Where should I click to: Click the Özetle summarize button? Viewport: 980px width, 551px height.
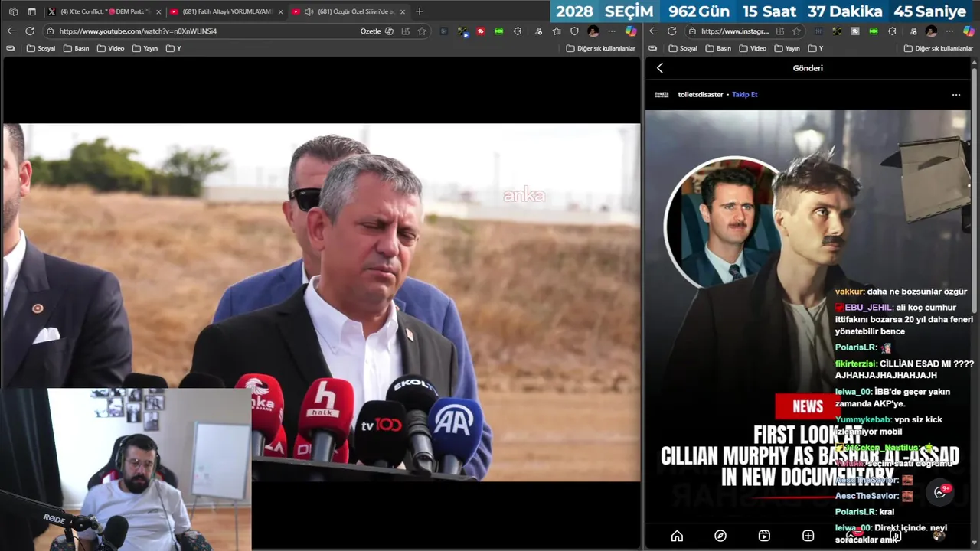click(377, 31)
